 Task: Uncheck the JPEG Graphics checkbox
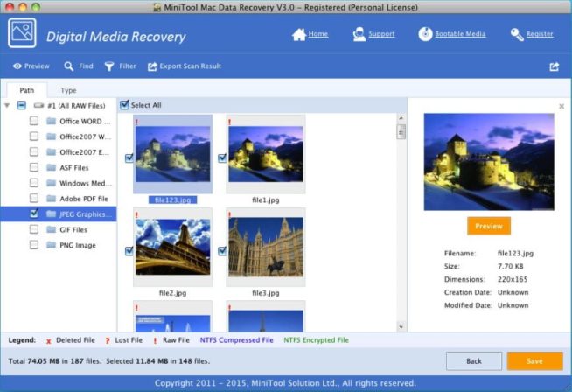point(34,213)
